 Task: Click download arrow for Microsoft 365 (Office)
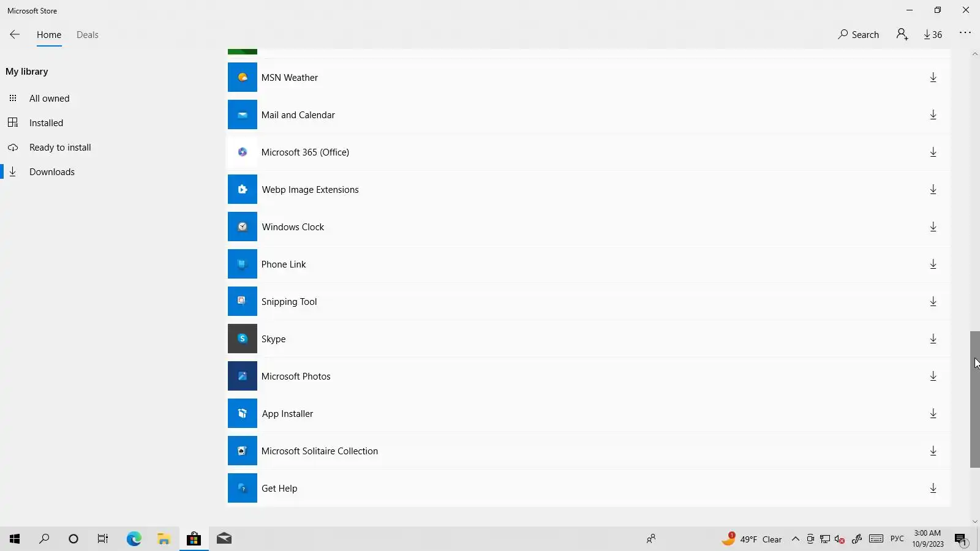(x=933, y=152)
